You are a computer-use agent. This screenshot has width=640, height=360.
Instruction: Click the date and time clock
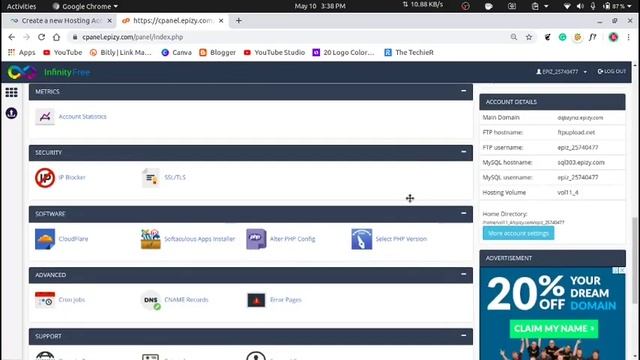point(320,6)
